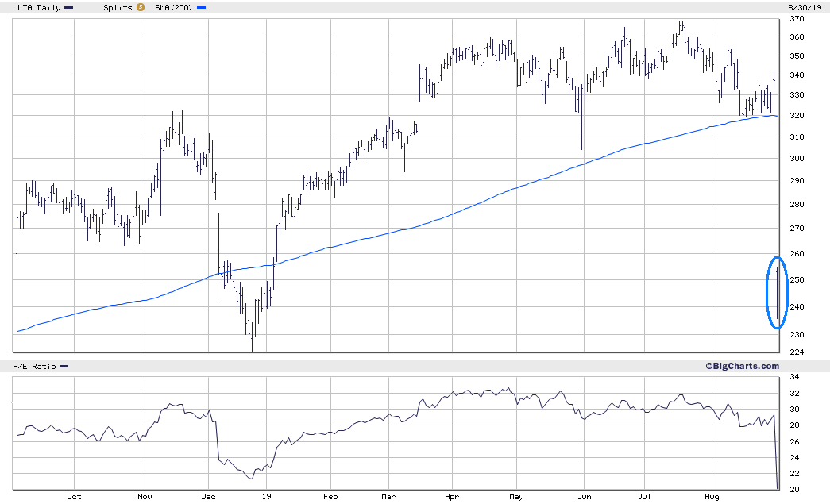Click the 34 value on P/E axis
This screenshot has width=830, height=504.
[x=794, y=377]
